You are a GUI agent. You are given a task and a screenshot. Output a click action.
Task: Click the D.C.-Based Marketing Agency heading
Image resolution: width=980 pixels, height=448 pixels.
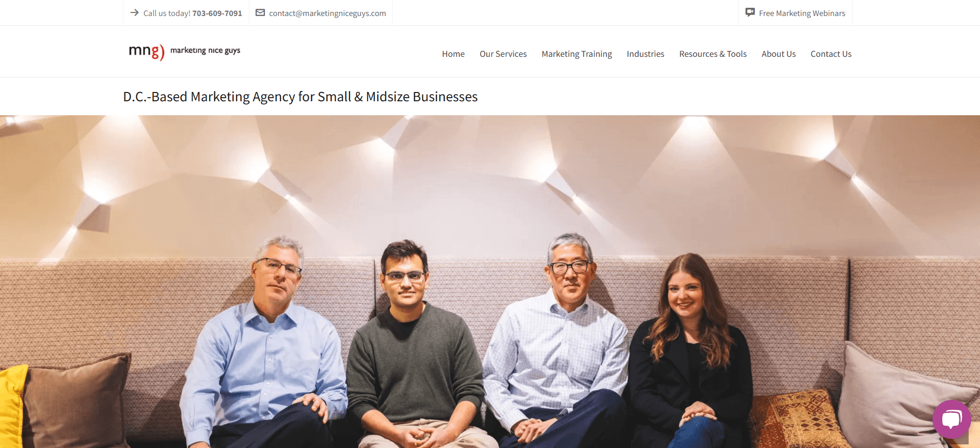click(301, 97)
